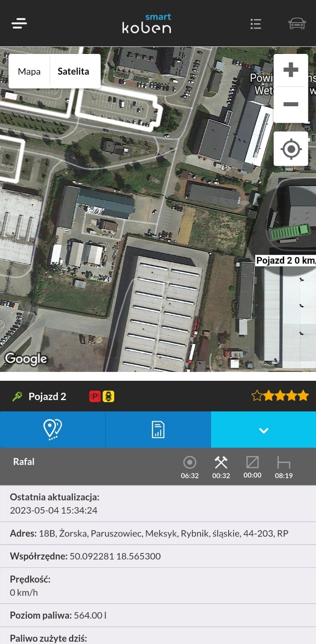
Task: Tap the yellow traffic-light status icon
Action: click(108, 396)
